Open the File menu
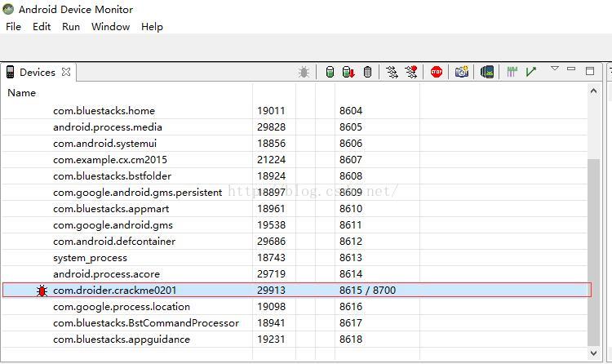The image size is (612, 364). pos(13,27)
